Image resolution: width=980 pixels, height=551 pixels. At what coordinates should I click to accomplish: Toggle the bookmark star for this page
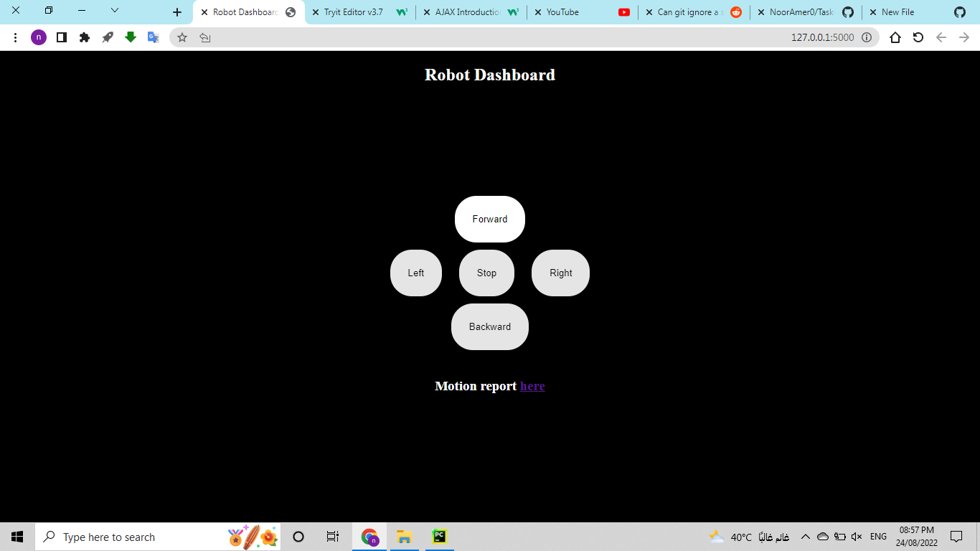pyautogui.click(x=182, y=37)
